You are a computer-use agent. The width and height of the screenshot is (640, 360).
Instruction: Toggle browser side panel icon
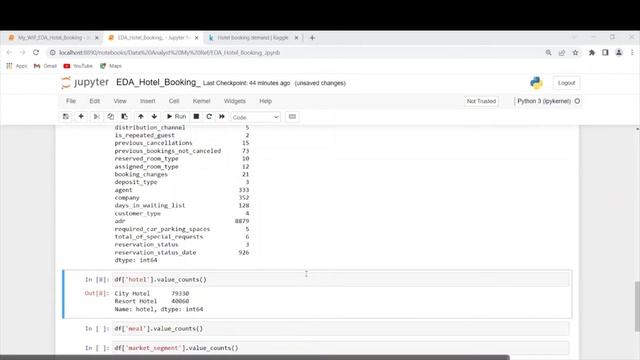click(605, 53)
